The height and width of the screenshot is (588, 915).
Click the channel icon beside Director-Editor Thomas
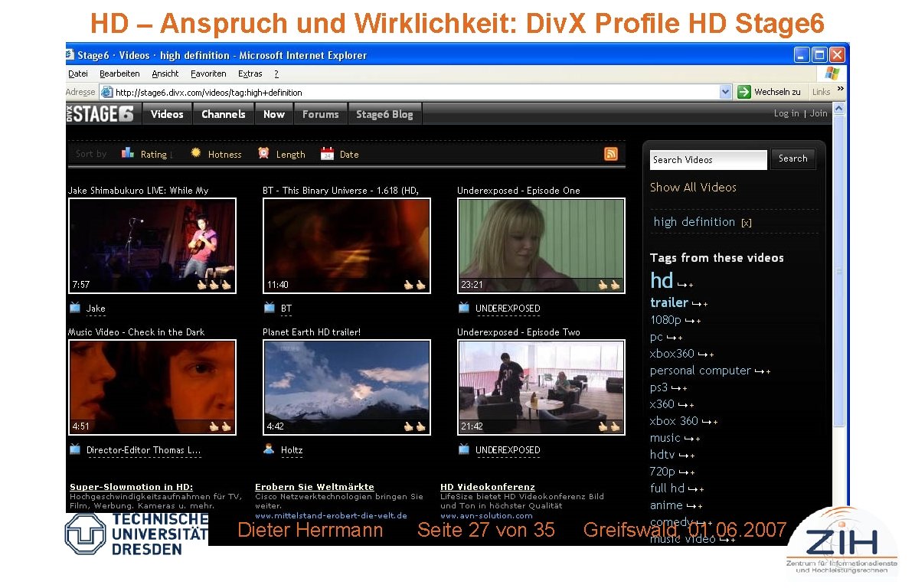pos(75,449)
